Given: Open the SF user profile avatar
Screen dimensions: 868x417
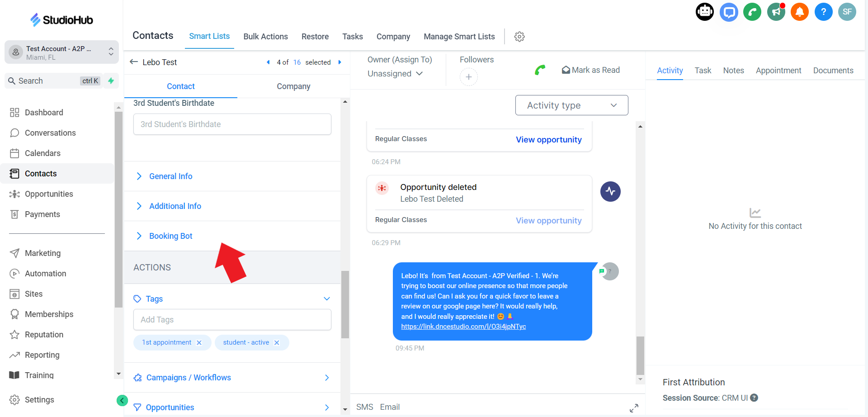Looking at the screenshot, I should click(x=847, y=12).
